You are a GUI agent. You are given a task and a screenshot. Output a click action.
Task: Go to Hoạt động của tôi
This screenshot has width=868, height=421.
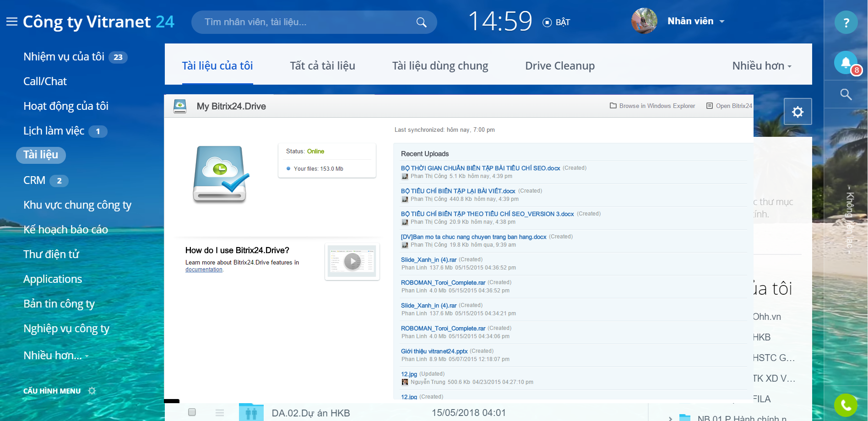click(66, 106)
